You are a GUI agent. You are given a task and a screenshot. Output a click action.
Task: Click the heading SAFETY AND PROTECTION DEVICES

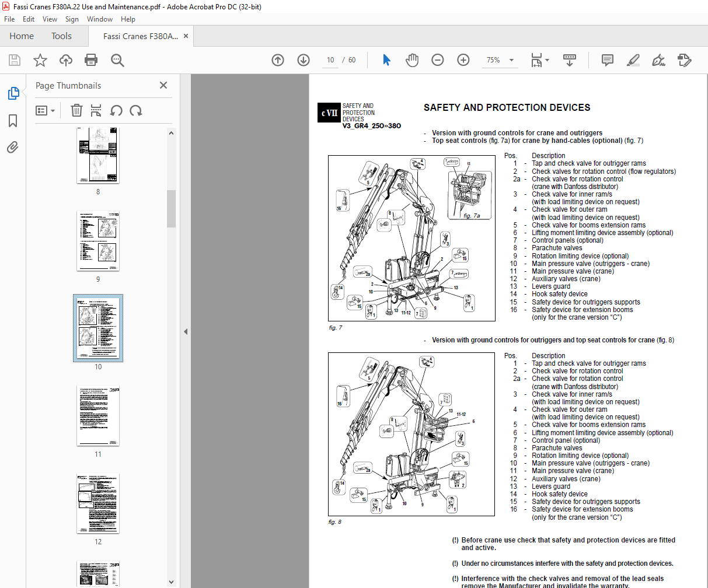[x=507, y=107]
